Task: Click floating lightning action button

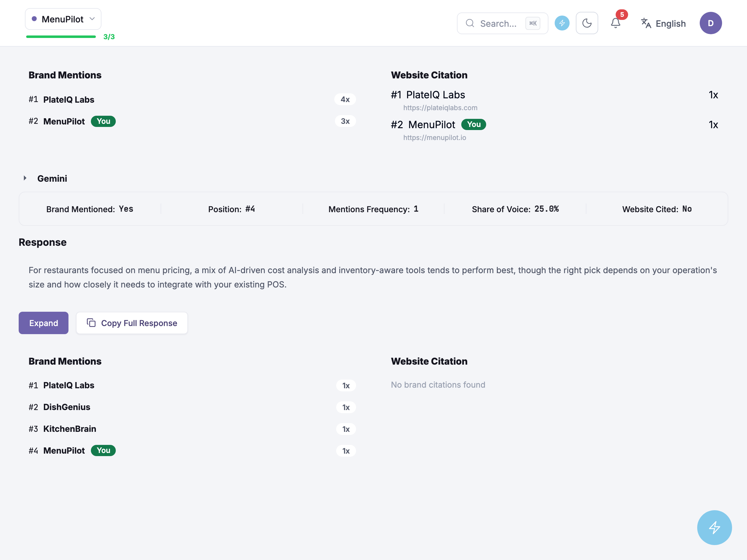Action: [x=714, y=527]
